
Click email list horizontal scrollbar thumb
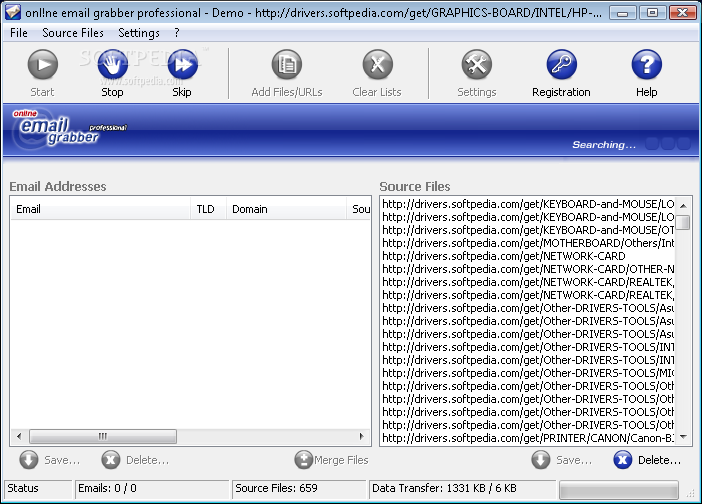tap(103, 436)
